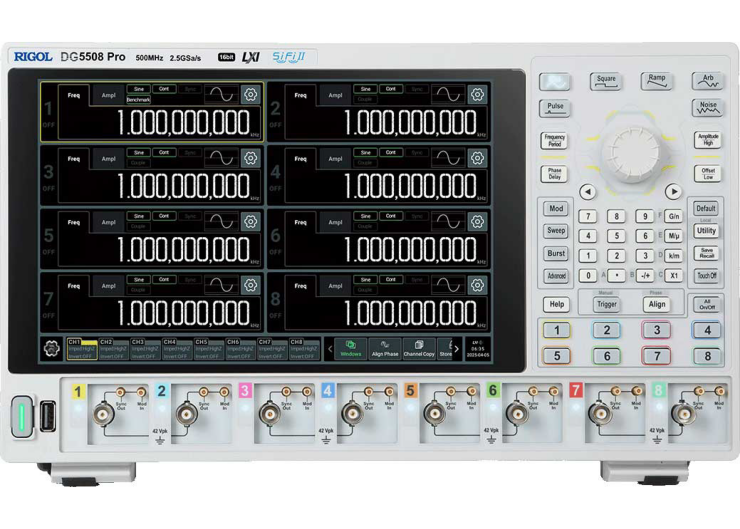Toggle output of channel 5 hardware key
The height and width of the screenshot is (529, 740).
557,356
